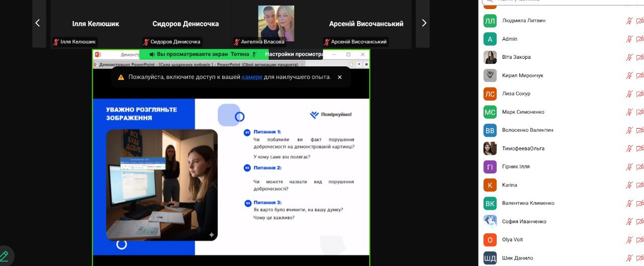The width and height of the screenshot is (644, 266).
Task: Click camera-off icon for Лиза Сокур
Action: [x=639, y=94]
